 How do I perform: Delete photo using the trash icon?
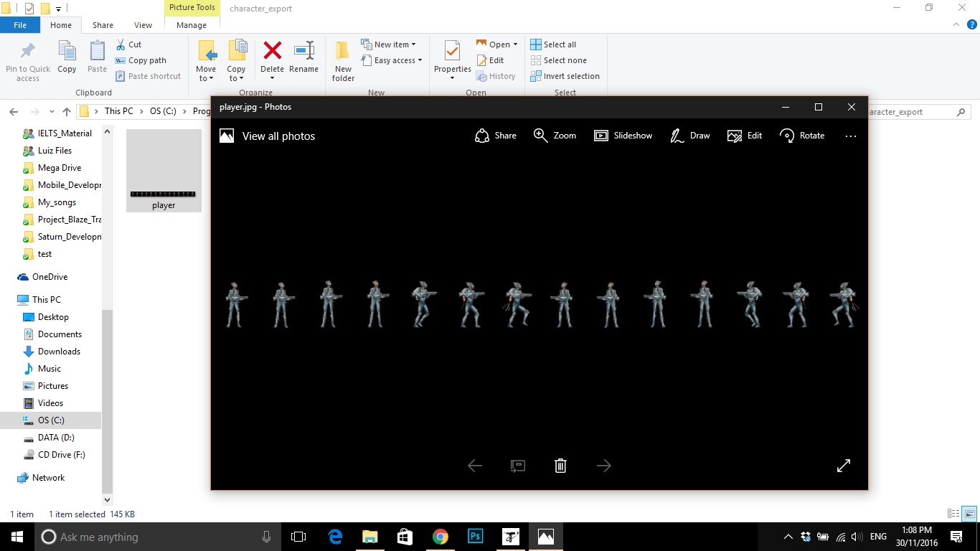point(560,466)
